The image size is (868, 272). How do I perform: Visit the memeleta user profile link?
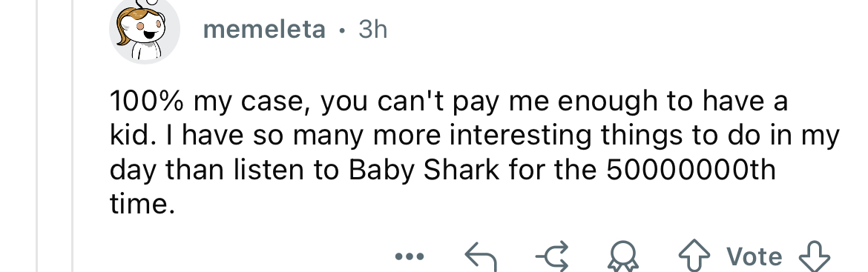pyautogui.click(x=265, y=30)
